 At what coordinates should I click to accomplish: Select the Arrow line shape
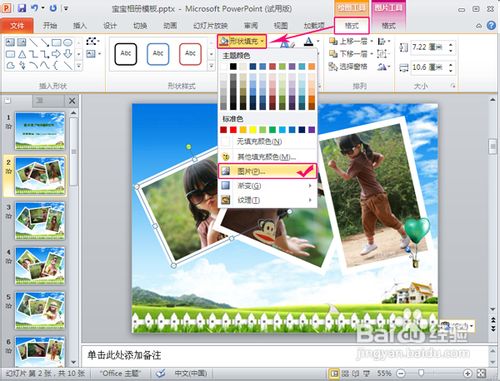[45, 42]
